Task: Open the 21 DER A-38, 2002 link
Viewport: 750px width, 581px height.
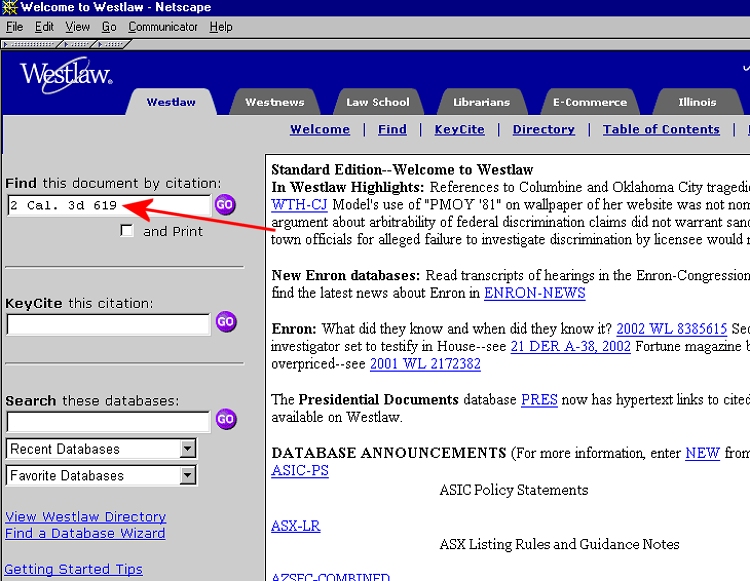Action: pyautogui.click(x=571, y=346)
